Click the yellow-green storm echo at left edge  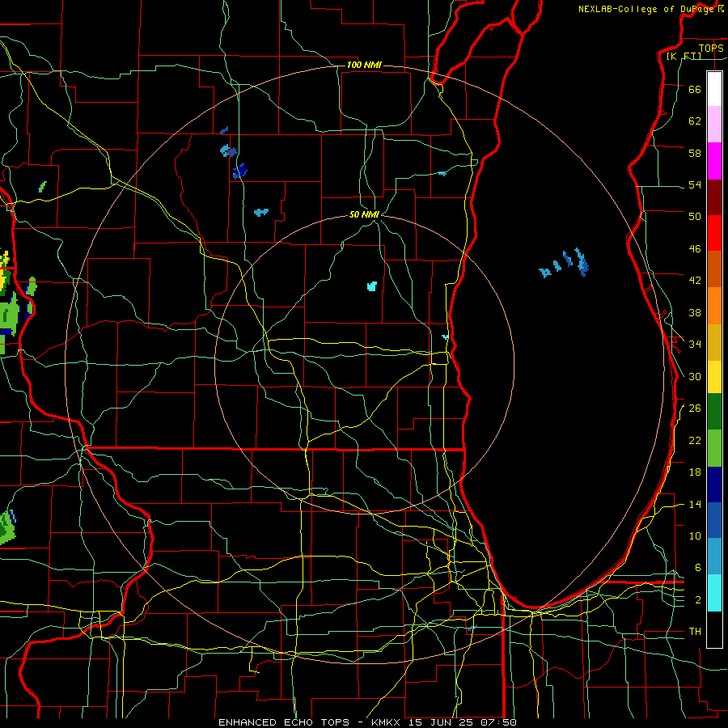coord(6,274)
